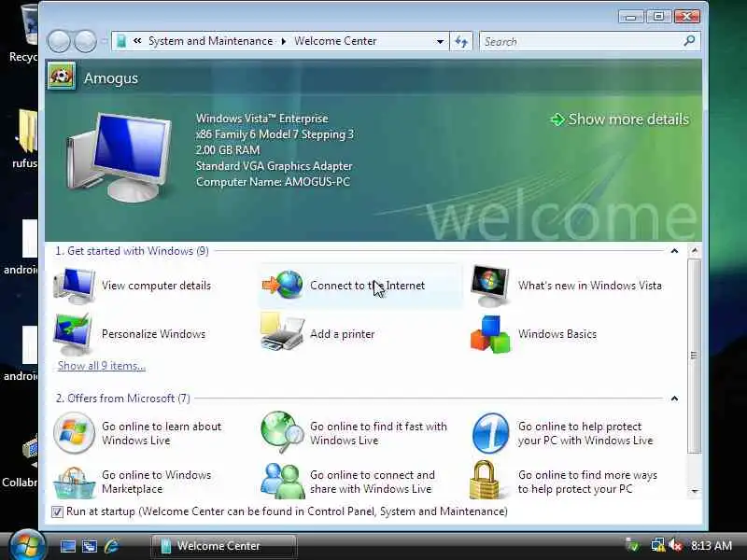Image resolution: width=747 pixels, height=560 pixels.
Task: Click the Standard VGA Graphics Adapter text
Action: pyautogui.click(x=274, y=166)
